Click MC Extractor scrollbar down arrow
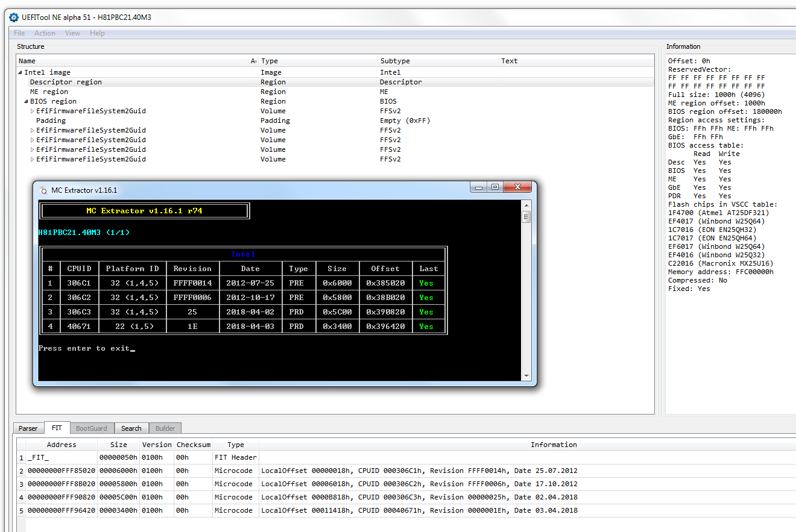Screen dimensions: 796x532 click(526, 376)
